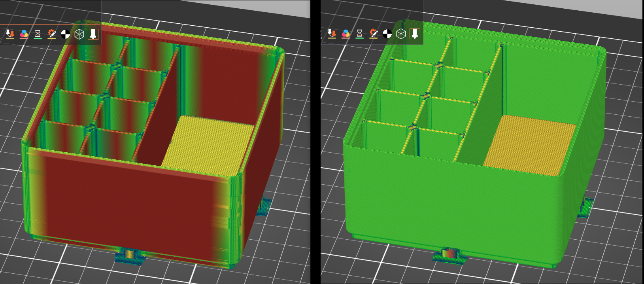This screenshot has width=644, height=284.
Task: Toggle Tool changes icon in all-green preview
Action: (x=332, y=34)
